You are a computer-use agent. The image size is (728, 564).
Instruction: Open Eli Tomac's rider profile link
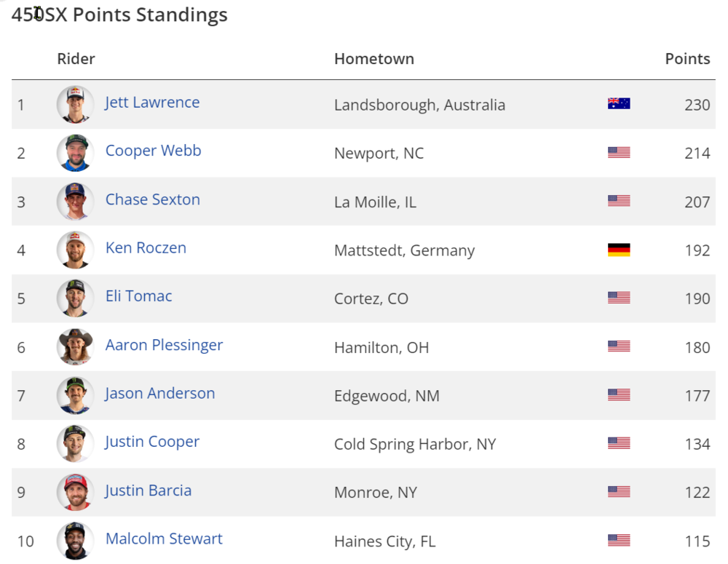pos(138,296)
